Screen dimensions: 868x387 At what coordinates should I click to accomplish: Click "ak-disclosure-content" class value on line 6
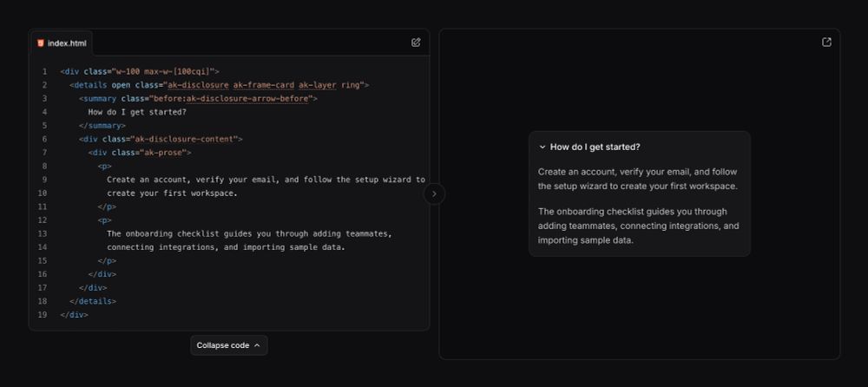(x=184, y=140)
